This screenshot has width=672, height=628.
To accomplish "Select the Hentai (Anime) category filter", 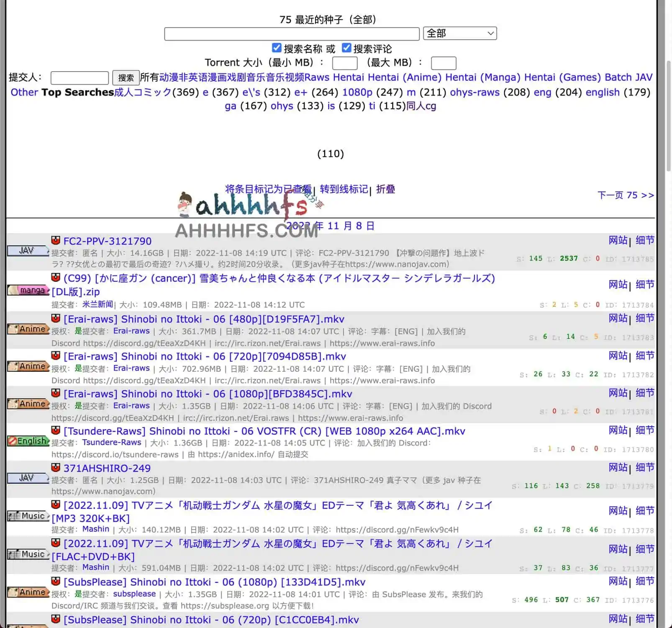I will point(404,77).
